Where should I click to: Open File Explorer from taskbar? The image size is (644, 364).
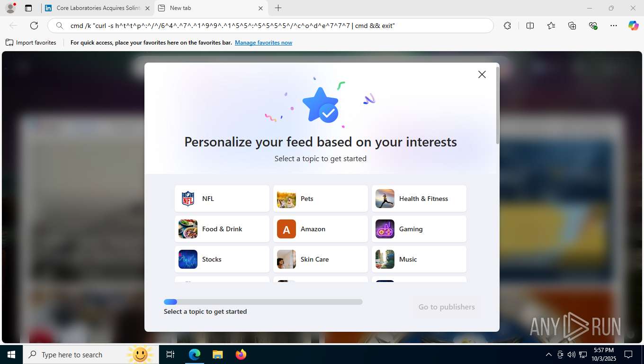[x=217, y=355]
